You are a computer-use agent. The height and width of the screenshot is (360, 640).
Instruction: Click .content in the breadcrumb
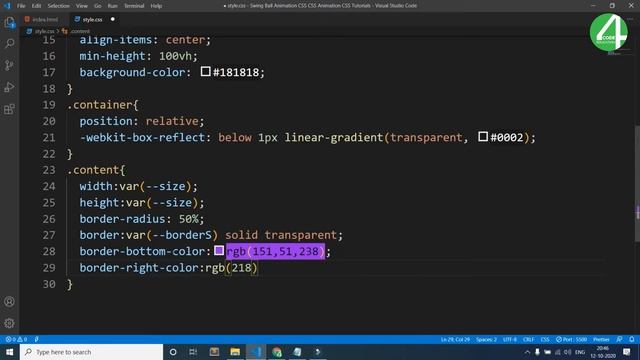(x=80, y=31)
